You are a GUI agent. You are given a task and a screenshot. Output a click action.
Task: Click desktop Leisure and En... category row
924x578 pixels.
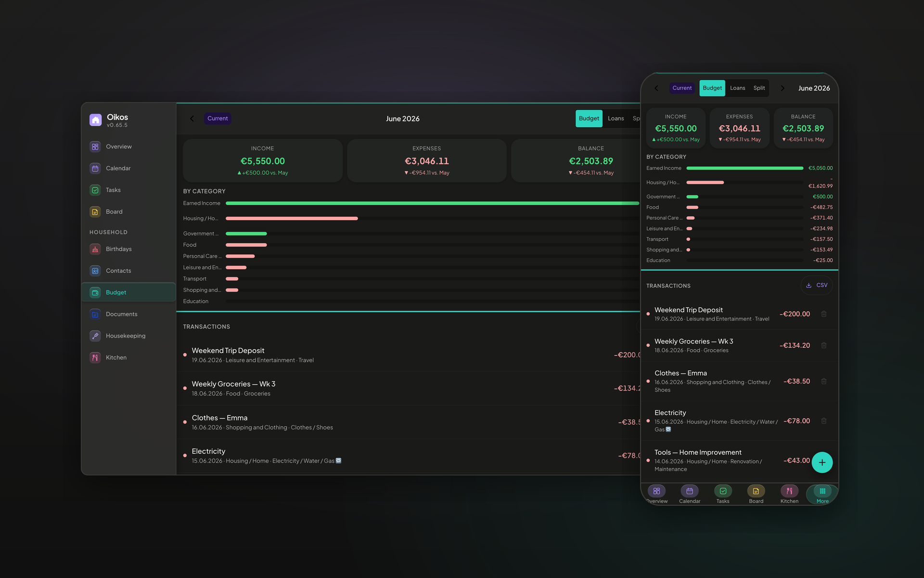click(411, 267)
